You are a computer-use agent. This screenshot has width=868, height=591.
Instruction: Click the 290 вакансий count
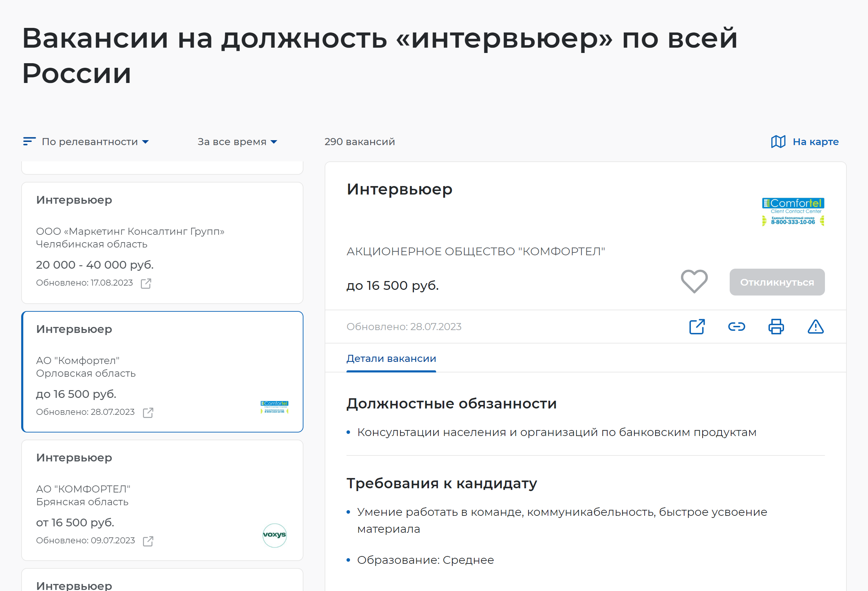pyautogui.click(x=359, y=142)
